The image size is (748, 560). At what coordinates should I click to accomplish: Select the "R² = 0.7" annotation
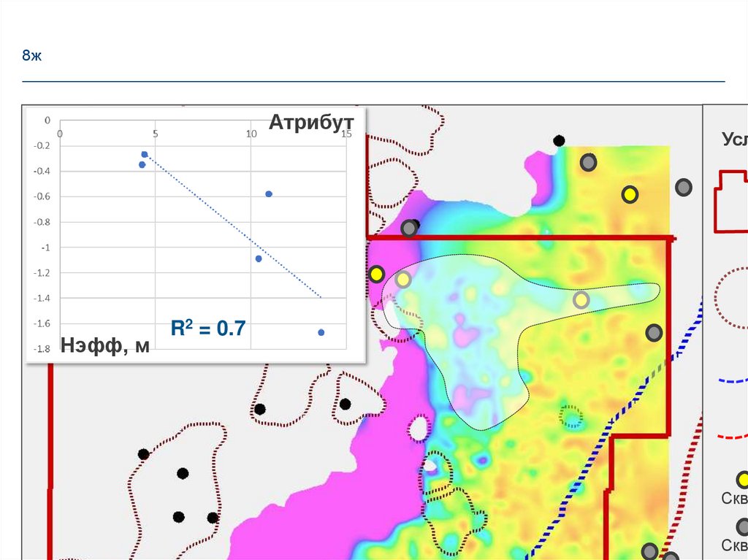[x=208, y=328]
